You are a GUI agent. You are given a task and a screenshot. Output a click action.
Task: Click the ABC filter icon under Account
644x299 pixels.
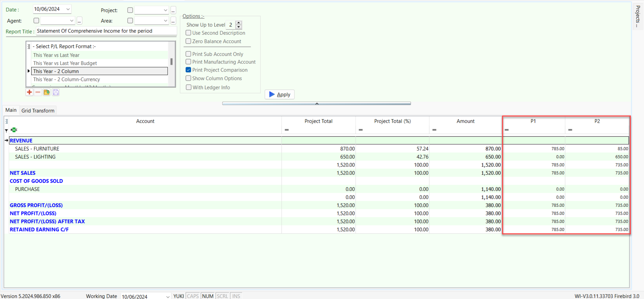pos(14,130)
